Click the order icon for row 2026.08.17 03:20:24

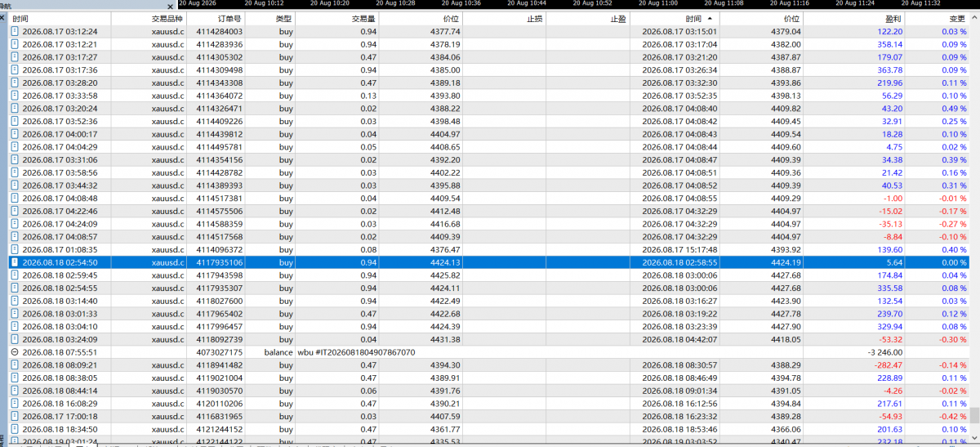coord(15,108)
